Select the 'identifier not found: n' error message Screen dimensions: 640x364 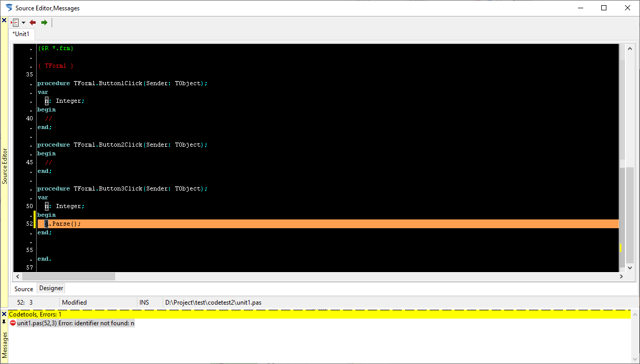click(75, 323)
